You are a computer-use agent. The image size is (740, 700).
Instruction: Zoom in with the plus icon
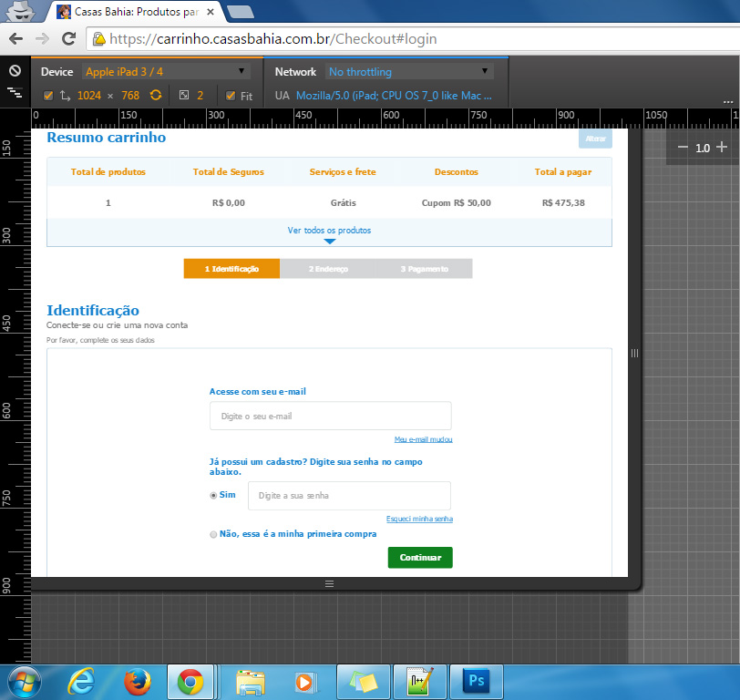722,147
